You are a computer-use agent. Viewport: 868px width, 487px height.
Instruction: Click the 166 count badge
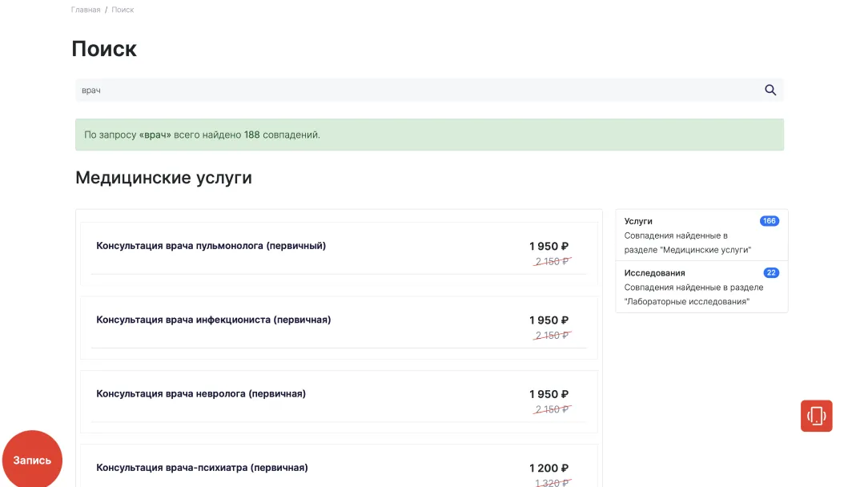click(x=769, y=221)
